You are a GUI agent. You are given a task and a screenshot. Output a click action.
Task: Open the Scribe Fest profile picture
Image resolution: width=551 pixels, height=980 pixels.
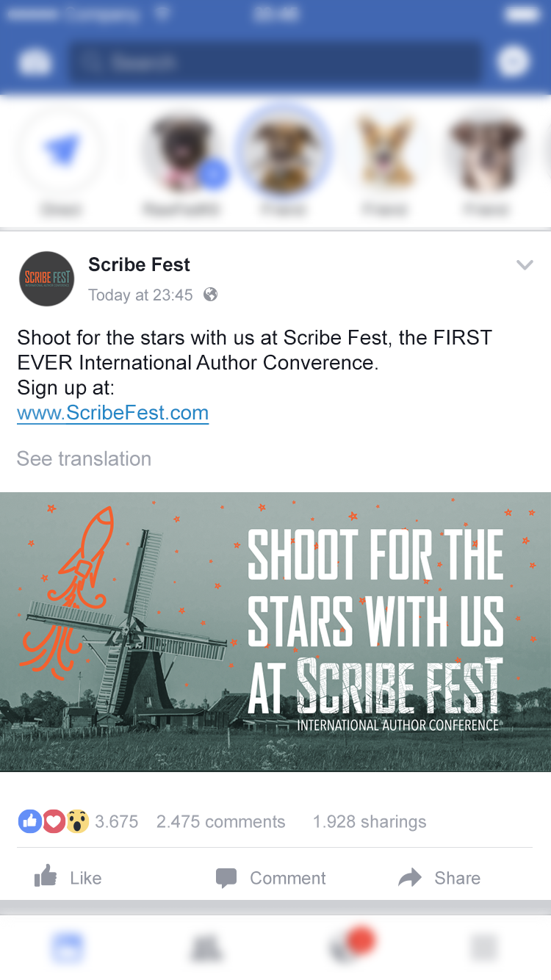(x=47, y=278)
